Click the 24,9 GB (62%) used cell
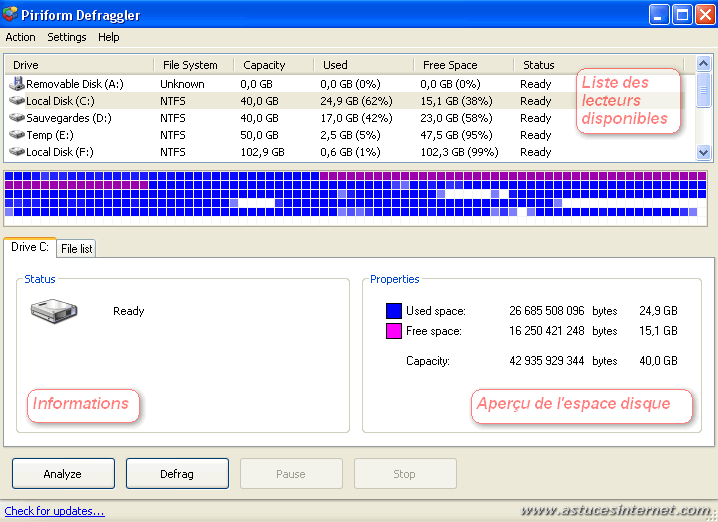 coord(356,101)
